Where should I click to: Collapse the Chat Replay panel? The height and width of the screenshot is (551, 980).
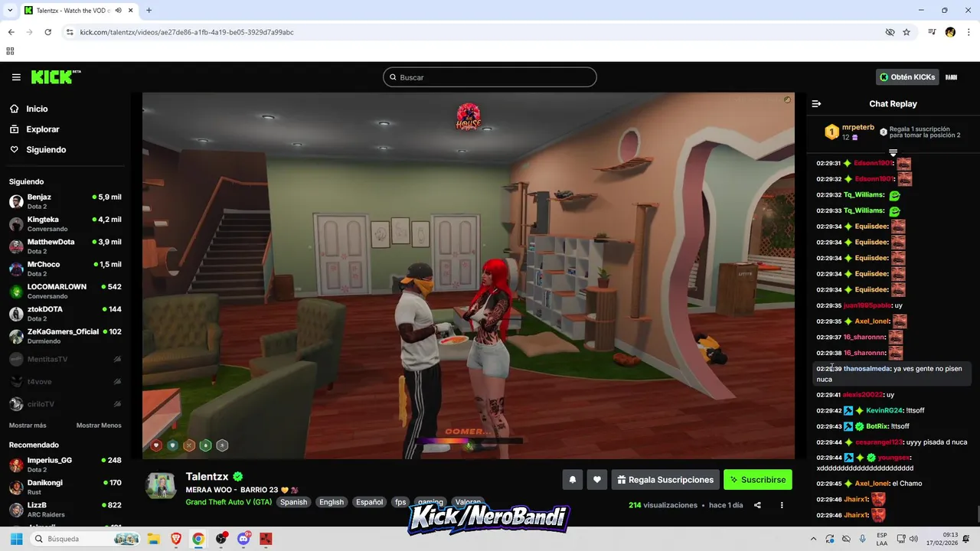pyautogui.click(x=816, y=103)
